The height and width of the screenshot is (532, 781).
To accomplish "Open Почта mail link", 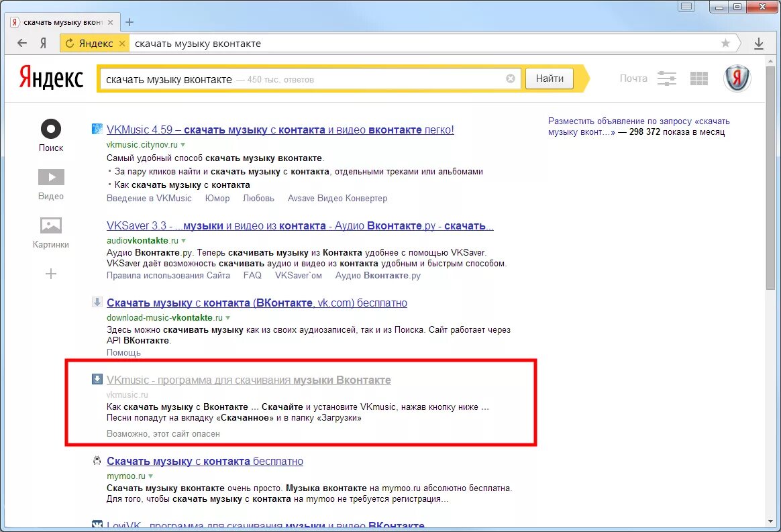I will pos(633,78).
